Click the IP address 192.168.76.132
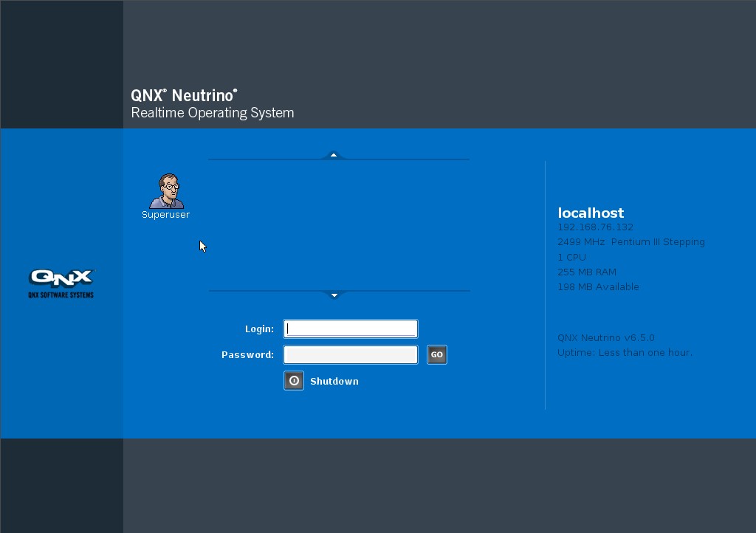Screen dimensions: 756x533 coord(596,227)
